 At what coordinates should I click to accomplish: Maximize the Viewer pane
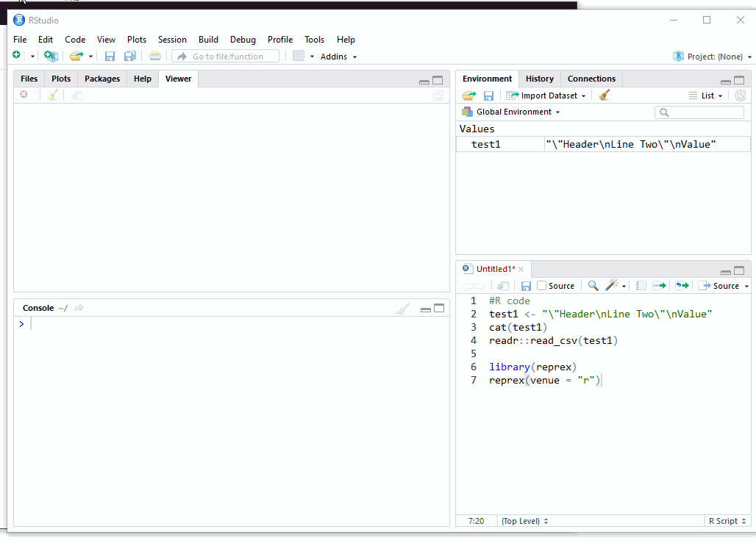point(438,81)
